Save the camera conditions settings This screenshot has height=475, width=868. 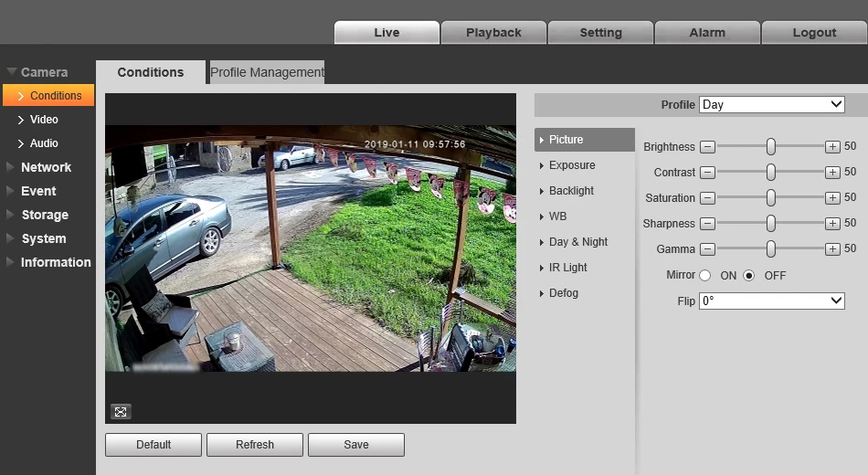click(x=356, y=445)
